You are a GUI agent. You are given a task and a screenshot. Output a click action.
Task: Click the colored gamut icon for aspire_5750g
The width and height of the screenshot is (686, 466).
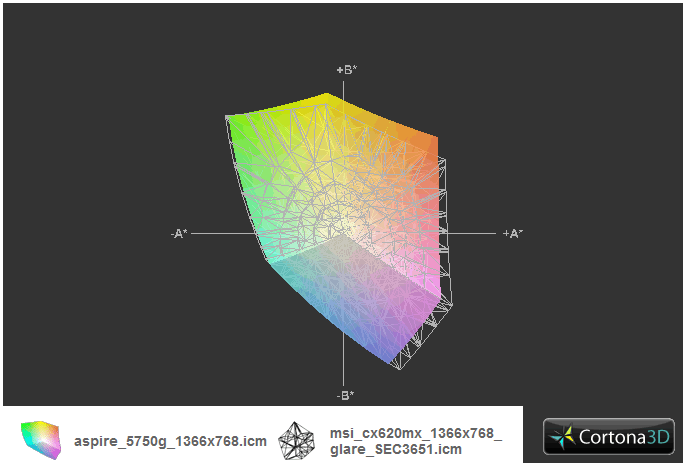point(41,440)
